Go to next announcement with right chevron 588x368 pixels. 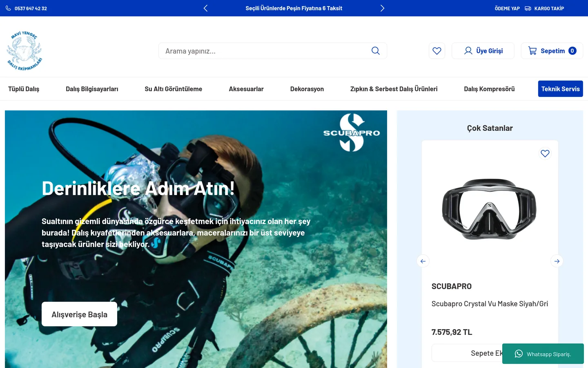pos(382,8)
